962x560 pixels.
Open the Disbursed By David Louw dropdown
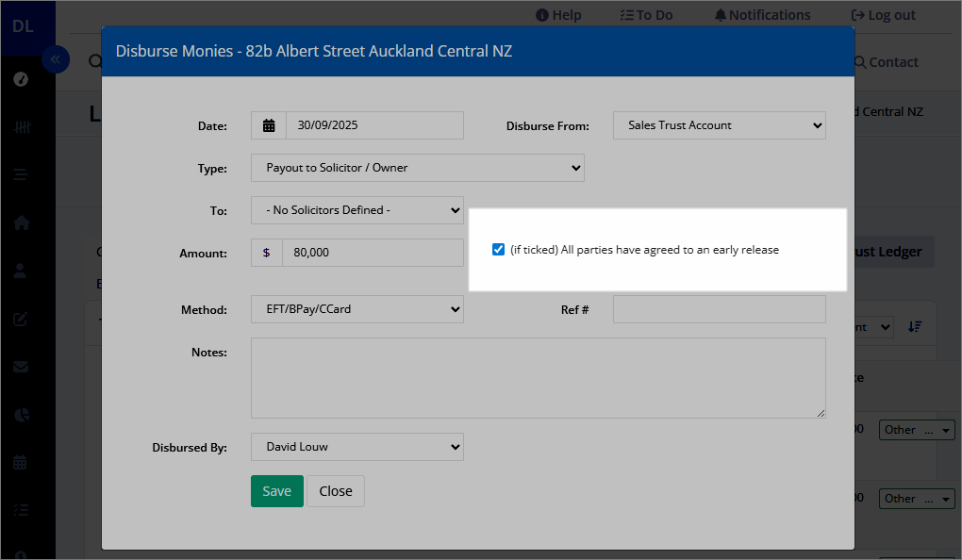point(357,447)
